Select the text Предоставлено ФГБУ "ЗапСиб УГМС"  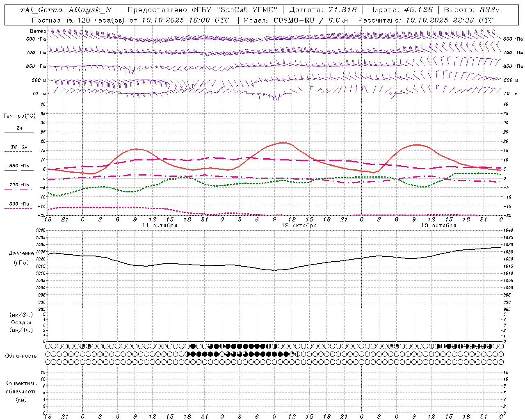click(203, 10)
